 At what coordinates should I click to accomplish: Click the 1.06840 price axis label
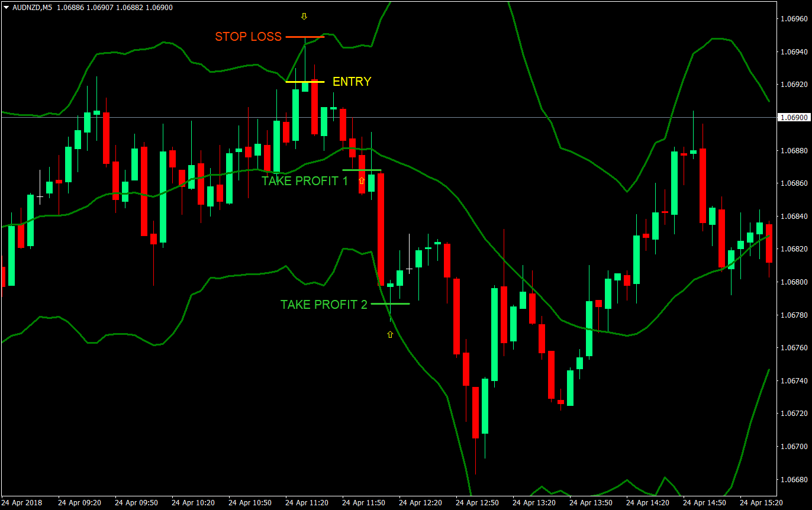(794, 216)
